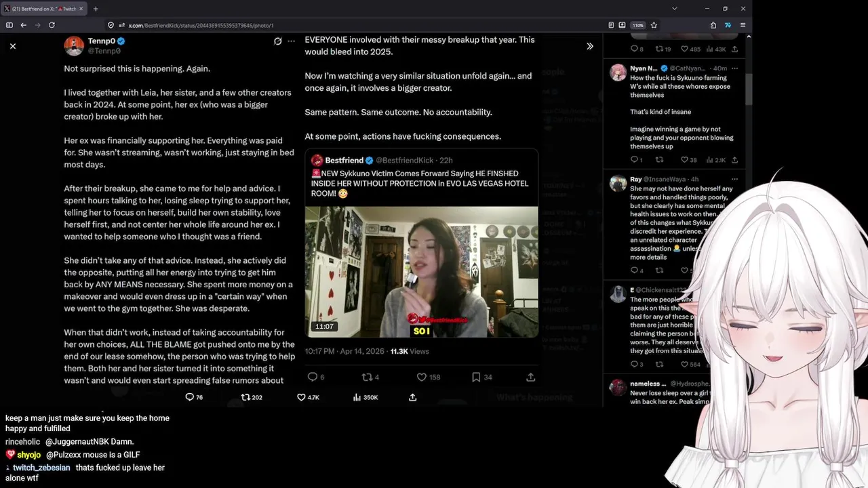Open Nyan N's profile avatar
The image size is (868, 488).
[x=618, y=73]
